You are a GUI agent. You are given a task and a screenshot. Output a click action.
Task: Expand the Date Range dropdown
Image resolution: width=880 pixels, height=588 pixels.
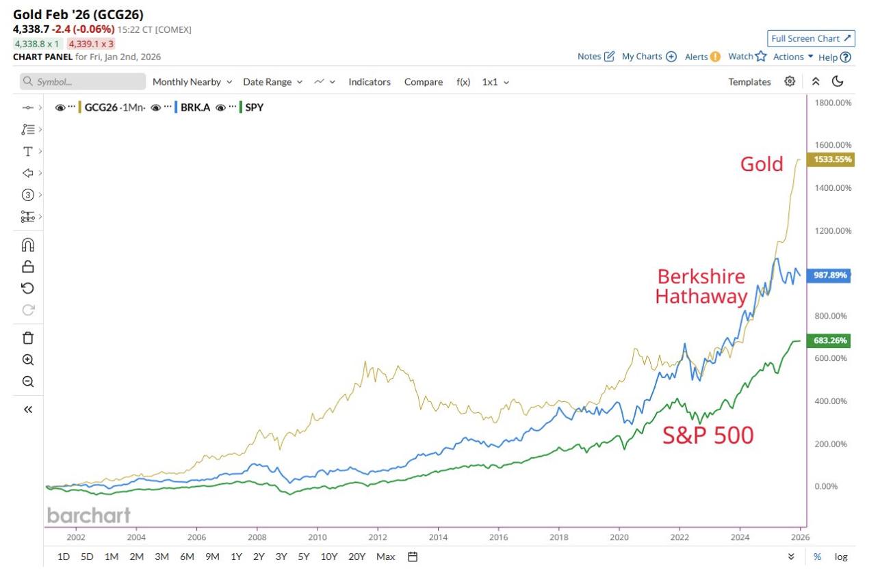tap(272, 82)
